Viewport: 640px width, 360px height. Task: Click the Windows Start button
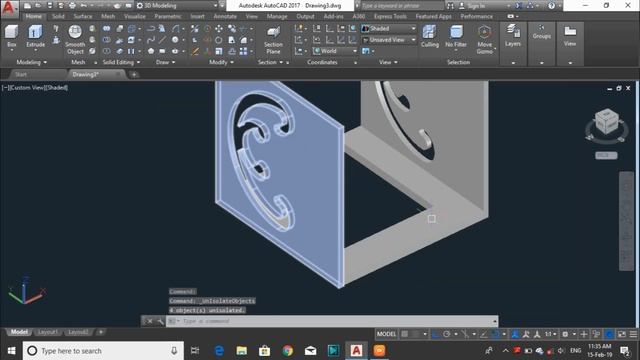11,351
